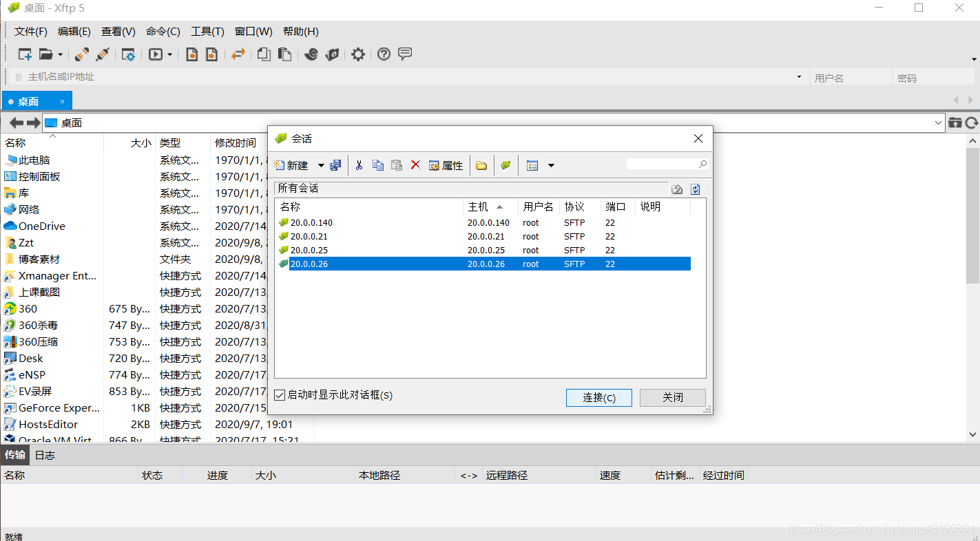Open the 编辑(E) menu
The height and width of the screenshot is (541, 980).
[74, 32]
